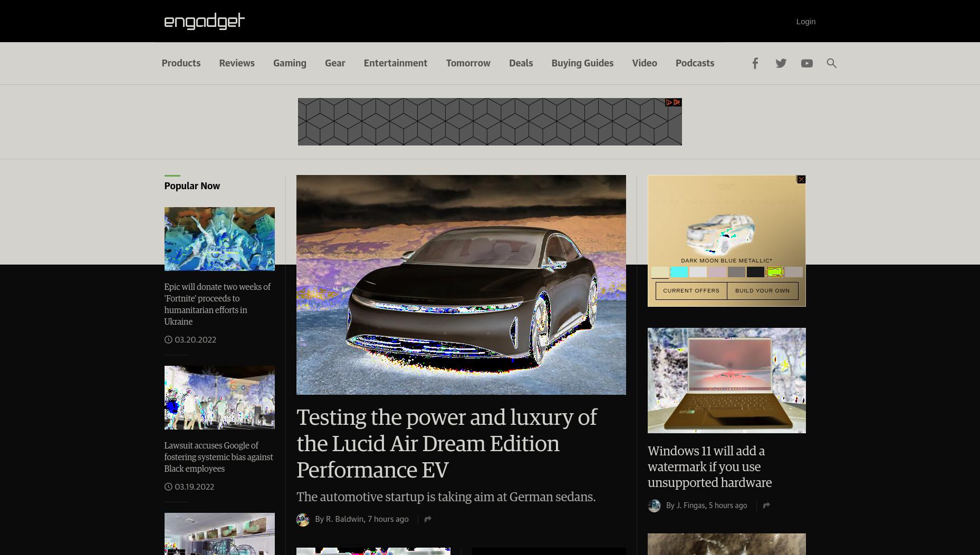Open the Entertainment section
Screen dimensions: 980x555
(396, 63)
